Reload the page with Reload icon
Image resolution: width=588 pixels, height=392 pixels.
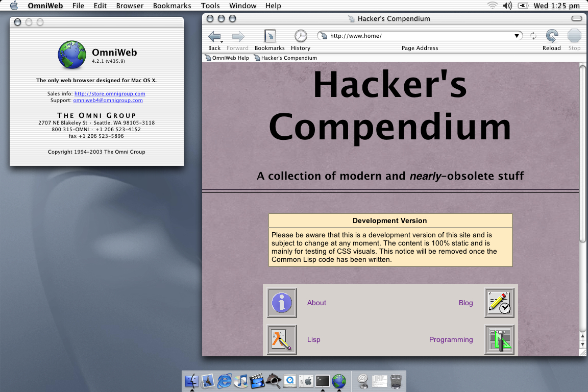[552, 36]
